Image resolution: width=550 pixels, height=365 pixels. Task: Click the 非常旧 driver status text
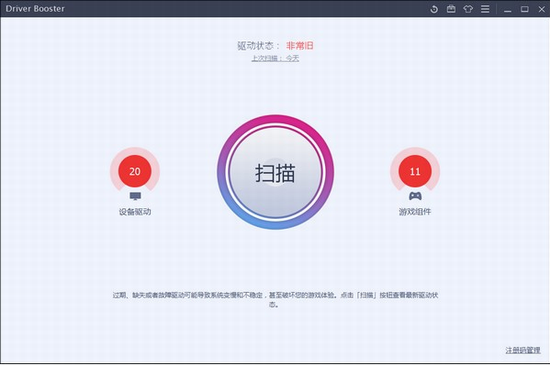click(300, 46)
